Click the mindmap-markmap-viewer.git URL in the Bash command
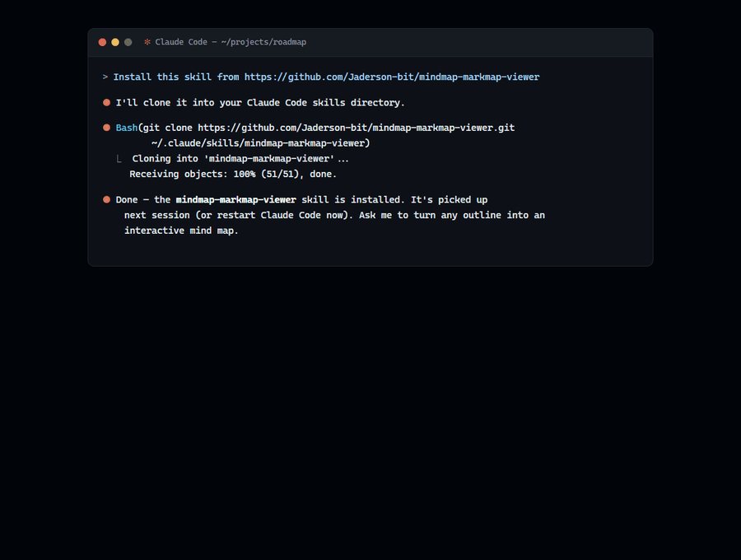This screenshot has width=741, height=560. click(x=356, y=128)
